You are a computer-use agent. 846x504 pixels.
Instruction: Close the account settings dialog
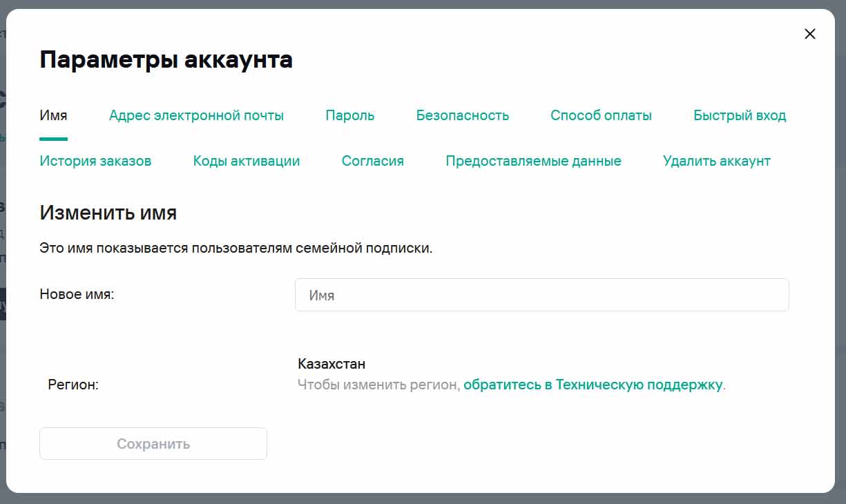coord(810,34)
